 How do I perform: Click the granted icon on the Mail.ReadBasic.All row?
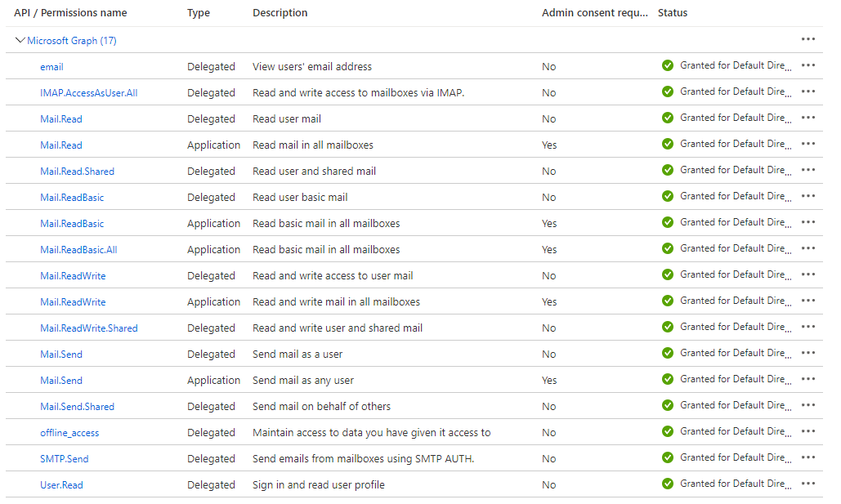pos(669,248)
